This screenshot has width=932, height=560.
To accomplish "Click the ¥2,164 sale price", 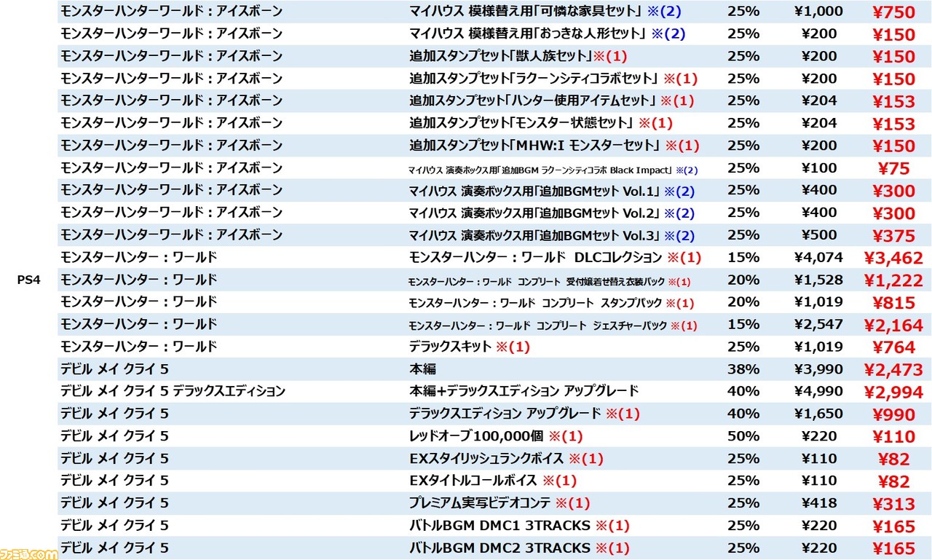I will point(893,326).
